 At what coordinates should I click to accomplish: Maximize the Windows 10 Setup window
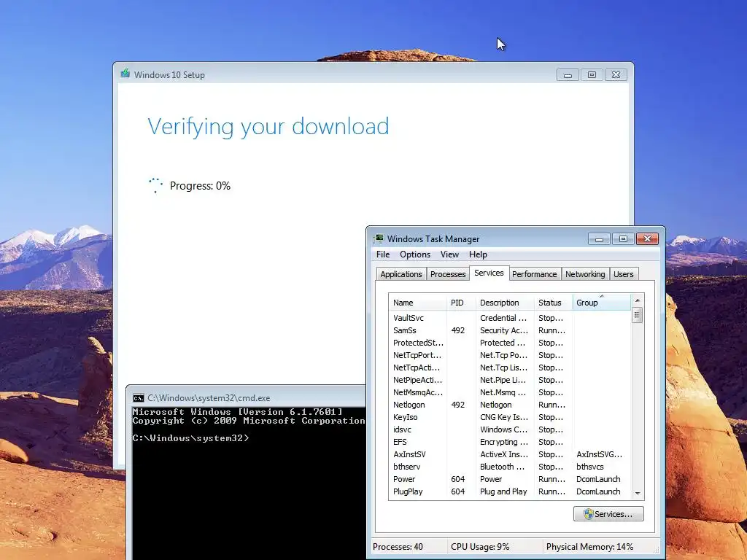click(x=592, y=75)
